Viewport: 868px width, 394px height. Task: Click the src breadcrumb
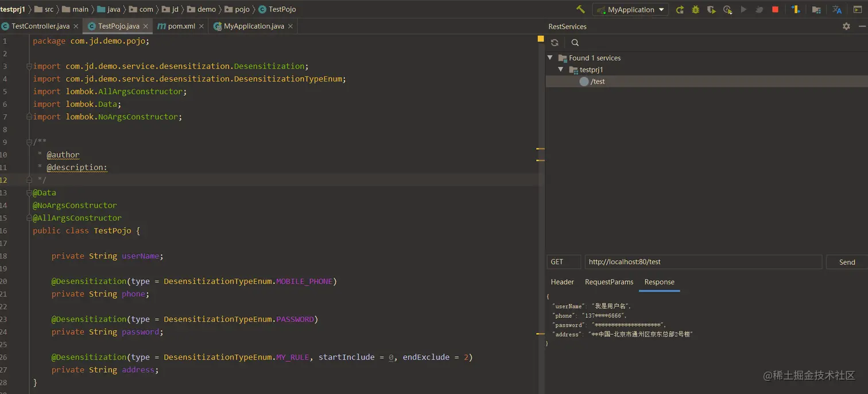[44, 9]
